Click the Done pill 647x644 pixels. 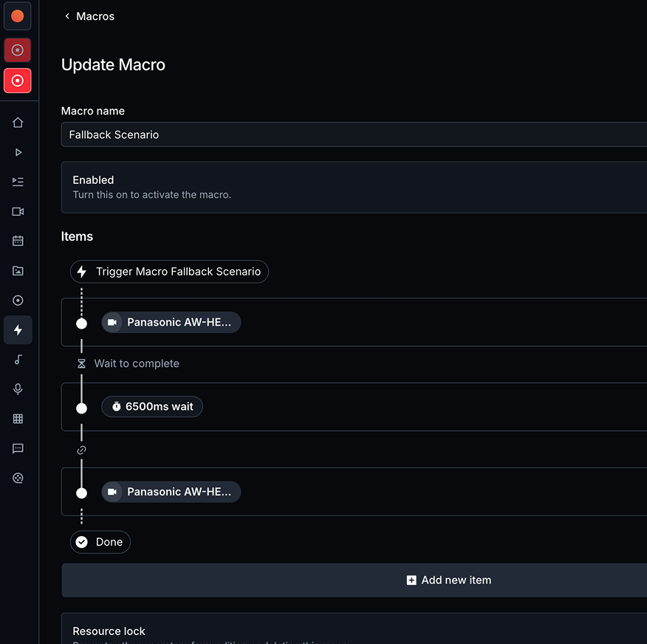(100, 542)
